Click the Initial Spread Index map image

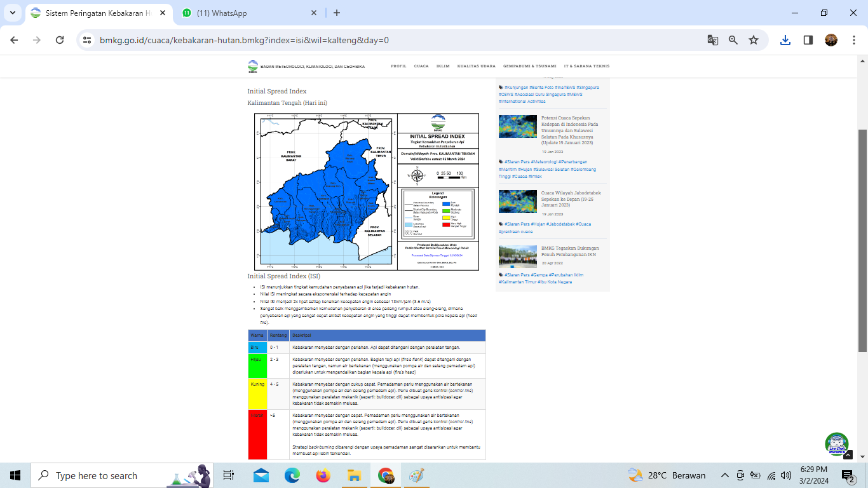pyautogui.click(x=367, y=192)
